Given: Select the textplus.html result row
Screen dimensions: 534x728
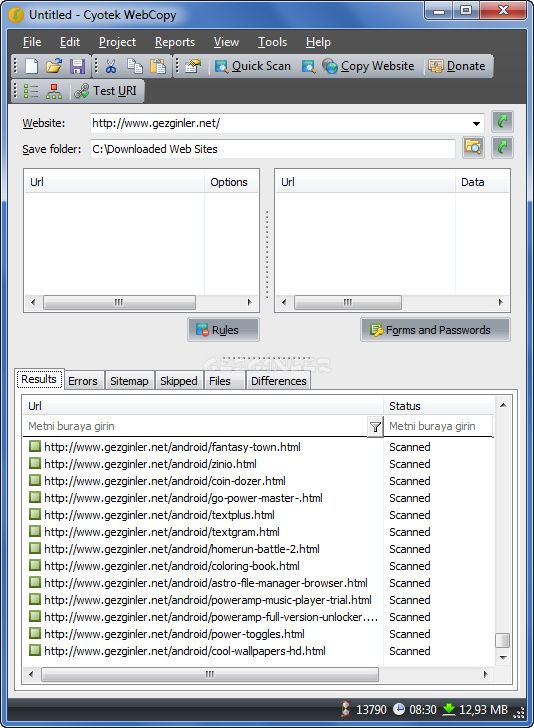Looking at the screenshot, I should tap(258, 515).
